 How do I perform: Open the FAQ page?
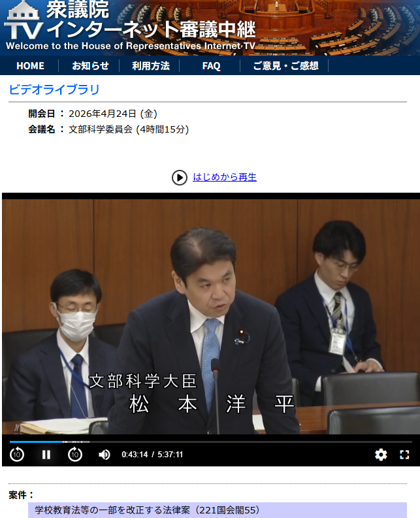(211, 66)
